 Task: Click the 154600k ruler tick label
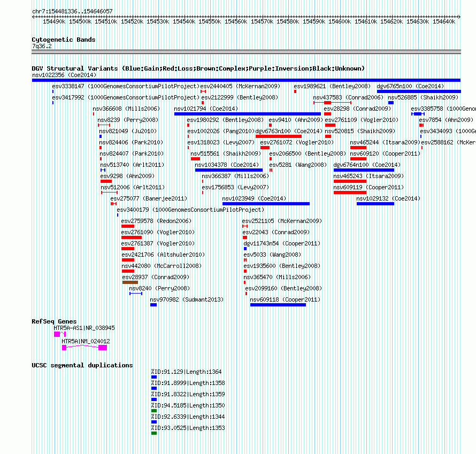[340, 21]
